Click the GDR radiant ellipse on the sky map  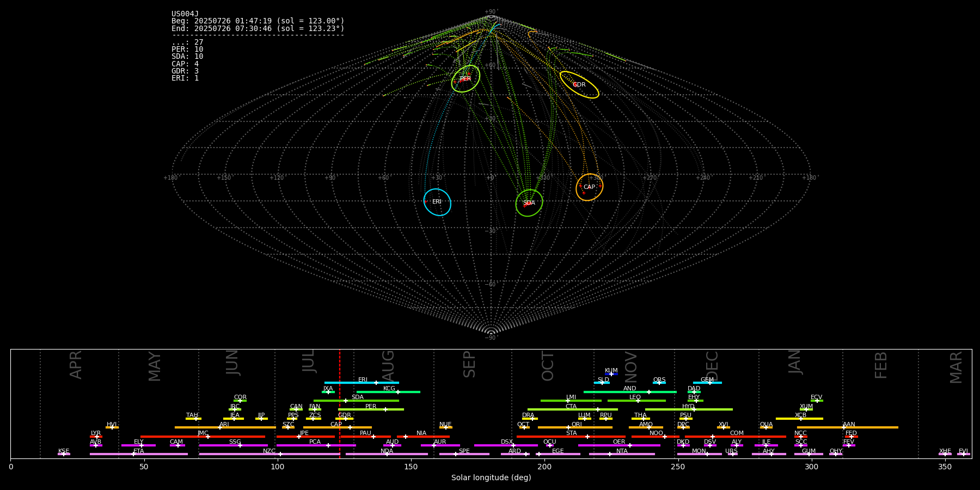(x=579, y=84)
